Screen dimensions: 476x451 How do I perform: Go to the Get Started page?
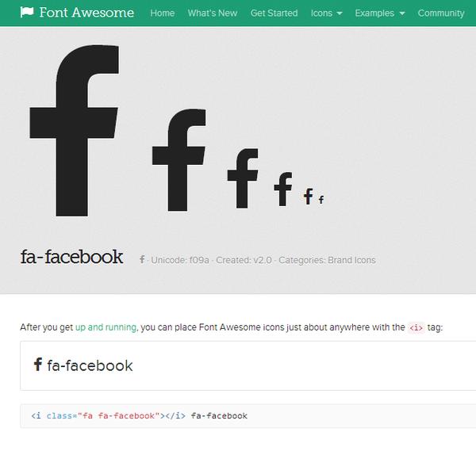tap(274, 13)
